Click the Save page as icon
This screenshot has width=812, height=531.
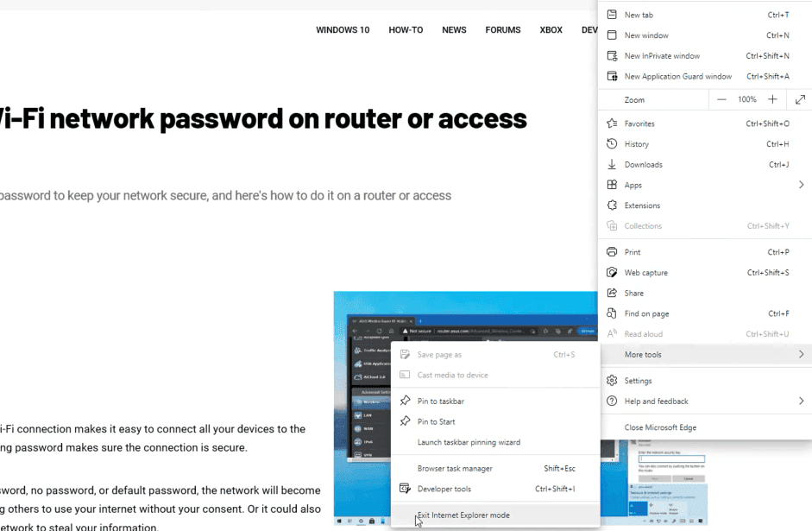(x=405, y=354)
